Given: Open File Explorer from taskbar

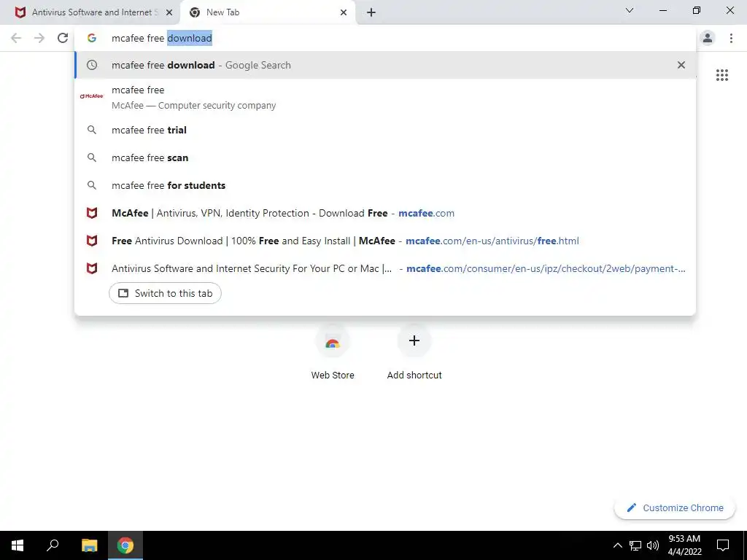Looking at the screenshot, I should coord(89,545).
